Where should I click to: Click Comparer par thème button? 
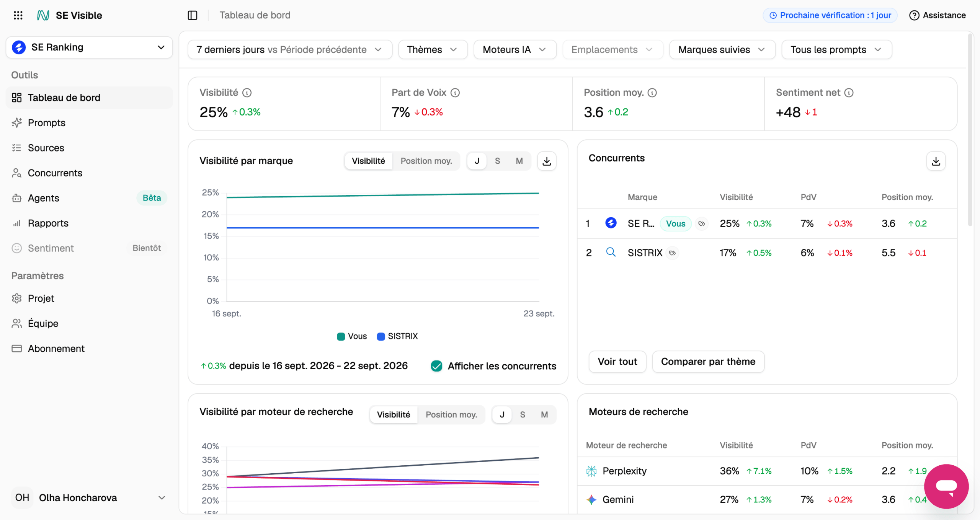click(708, 362)
